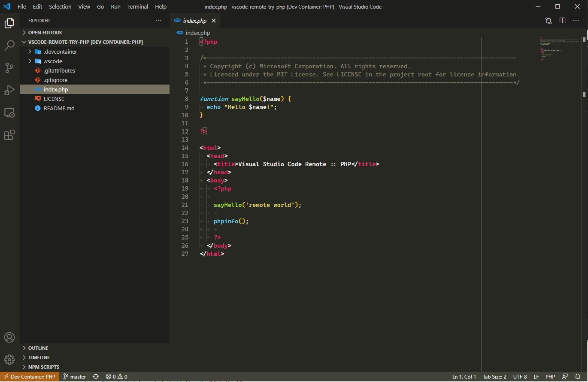This screenshot has height=382, width=588.
Task: Click the Split Editor Right icon
Action: 562,21
